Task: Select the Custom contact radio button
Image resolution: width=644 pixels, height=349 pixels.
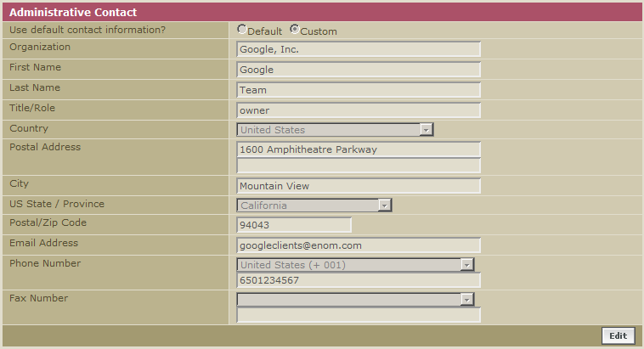Action: pyautogui.click(x=295, y=30)
